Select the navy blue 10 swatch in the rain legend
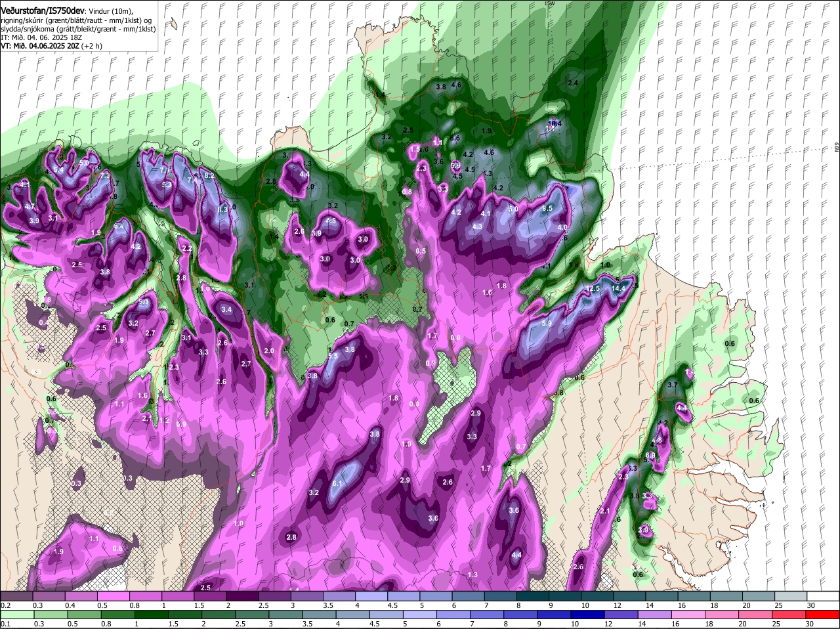 pyautogui.click(x=587, y=615)
